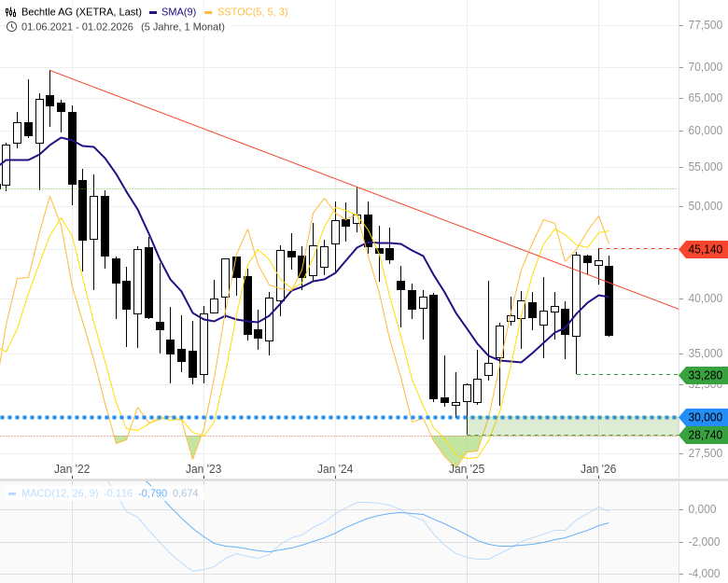The height and width of the screenshot is (583, 728).
Task: Click the clock icon before the date range
Action: pyautogui.click(x=11, y=26)
